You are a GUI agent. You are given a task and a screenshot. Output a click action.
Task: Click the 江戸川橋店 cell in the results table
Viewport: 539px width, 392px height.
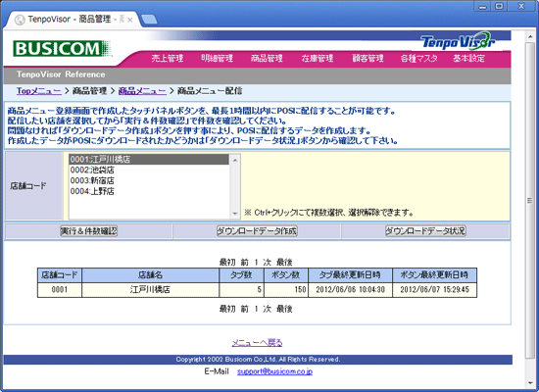(x=150, y=289)
